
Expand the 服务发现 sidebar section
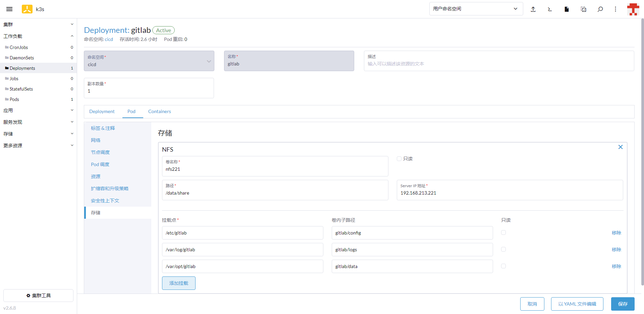pyautogui.click(x=38, y=122)
